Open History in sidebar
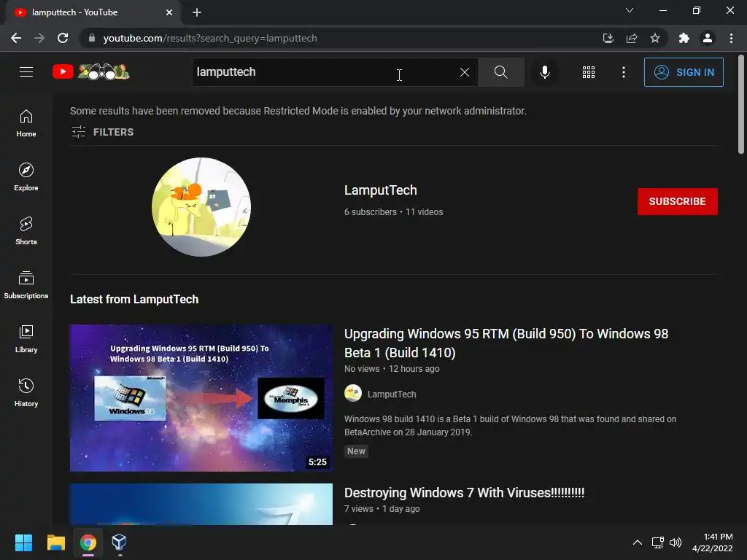Image resolution: width=747 pixels, height=560 pixels. pyautogui.click(x=26, y=392)
